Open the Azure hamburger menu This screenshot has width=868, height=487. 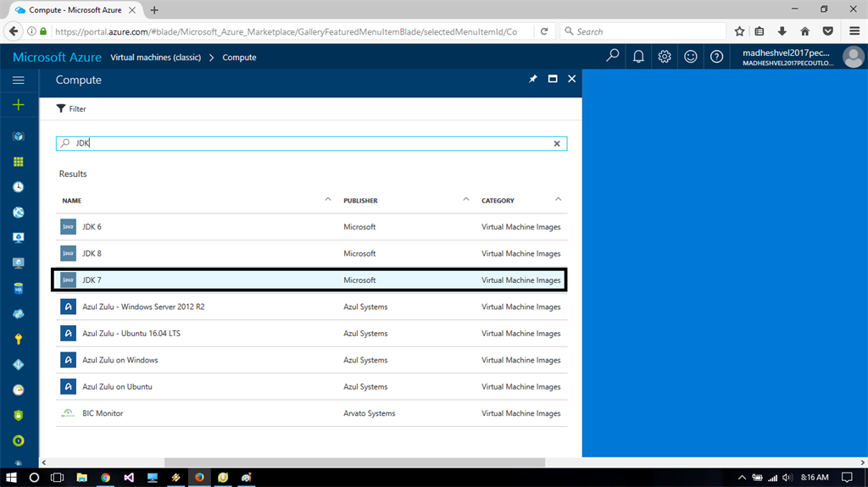19,80
